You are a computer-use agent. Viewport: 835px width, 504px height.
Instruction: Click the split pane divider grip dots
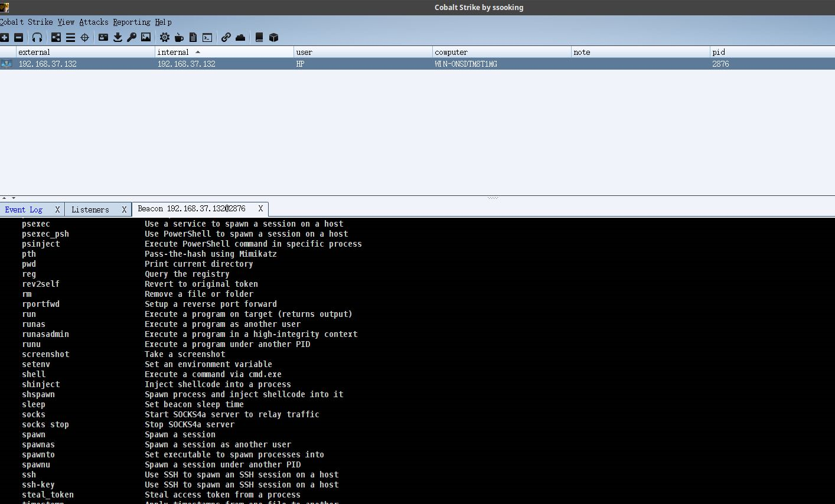pyautogui.click(x=493, y=198)
